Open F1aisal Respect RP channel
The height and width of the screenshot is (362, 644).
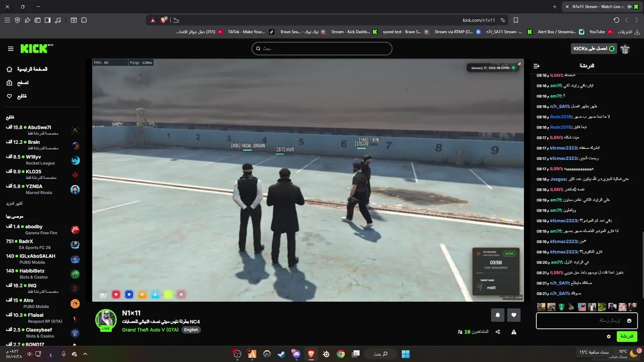(x=43, y=318)
